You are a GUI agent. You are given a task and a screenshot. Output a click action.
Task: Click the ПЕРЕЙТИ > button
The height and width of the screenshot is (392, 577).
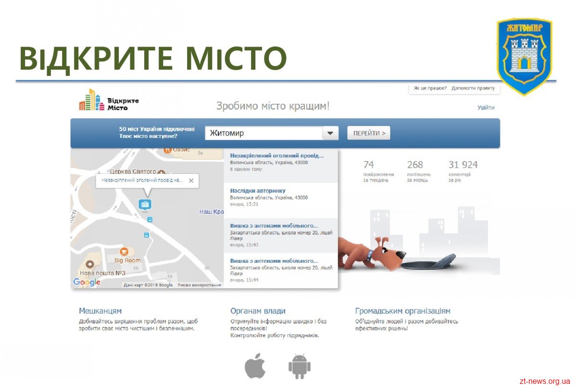[369, 133]
